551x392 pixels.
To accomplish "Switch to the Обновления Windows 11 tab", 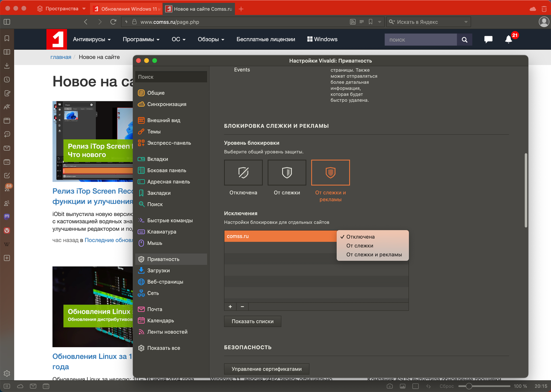I will (x=126, y=9).
